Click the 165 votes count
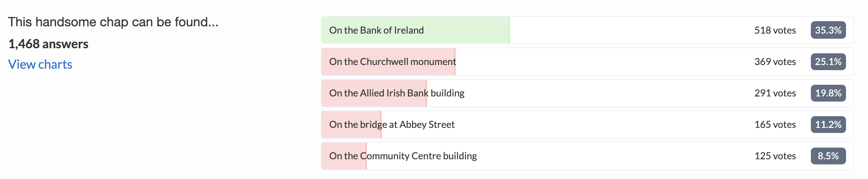The image size is (868, 179). (x=775, y=124)
